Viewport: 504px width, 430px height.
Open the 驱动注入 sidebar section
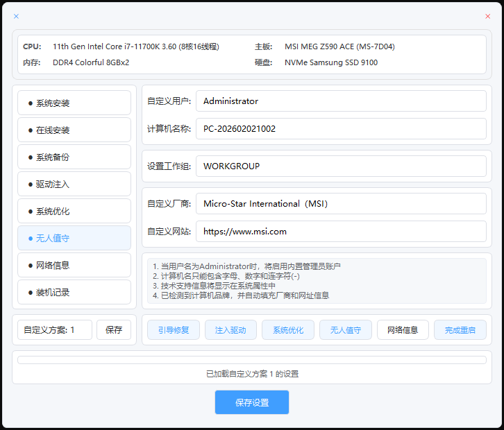point(74,184)
